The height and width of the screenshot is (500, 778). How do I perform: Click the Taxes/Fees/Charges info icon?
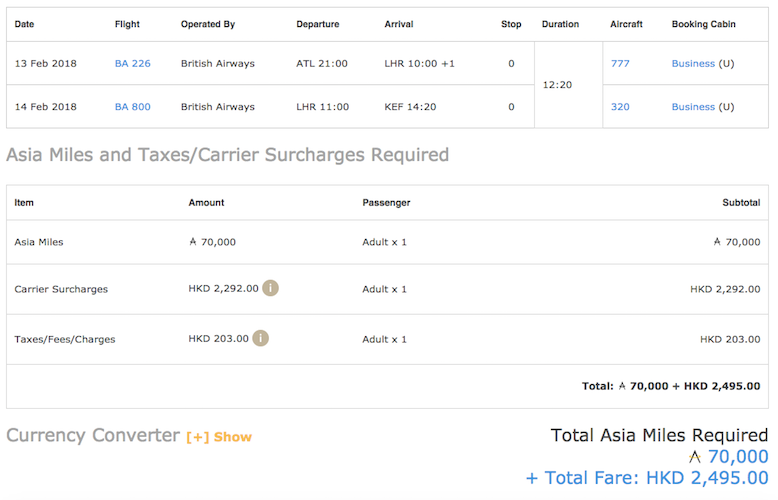(261, 338)
